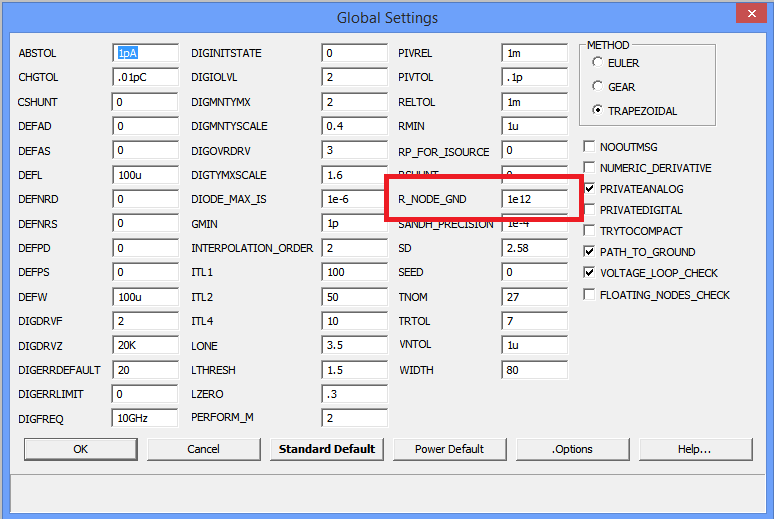
Task: Click the OK button
Action: 81,449
